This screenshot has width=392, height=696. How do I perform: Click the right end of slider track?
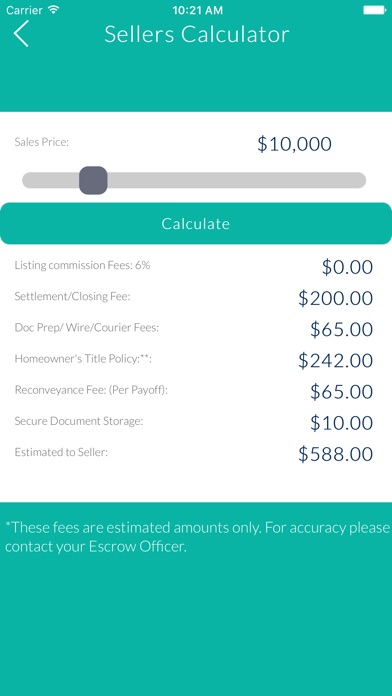[358, 180]
